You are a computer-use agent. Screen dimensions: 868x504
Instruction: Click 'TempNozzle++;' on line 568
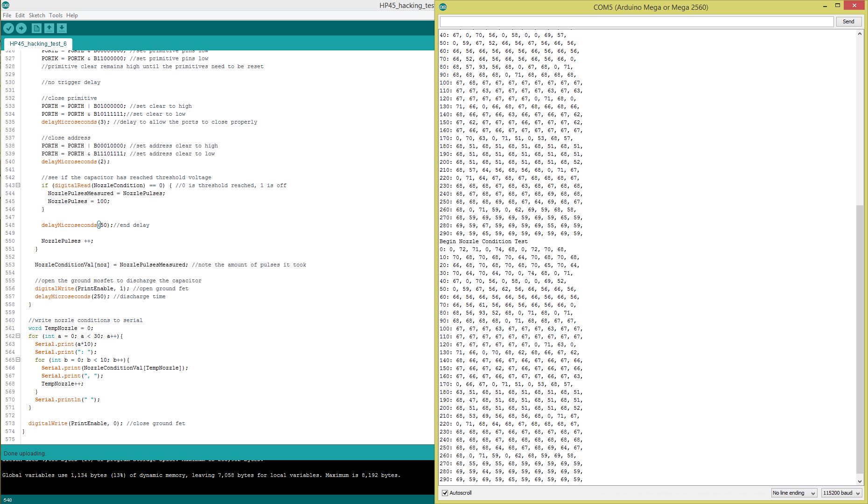[63, 384]
